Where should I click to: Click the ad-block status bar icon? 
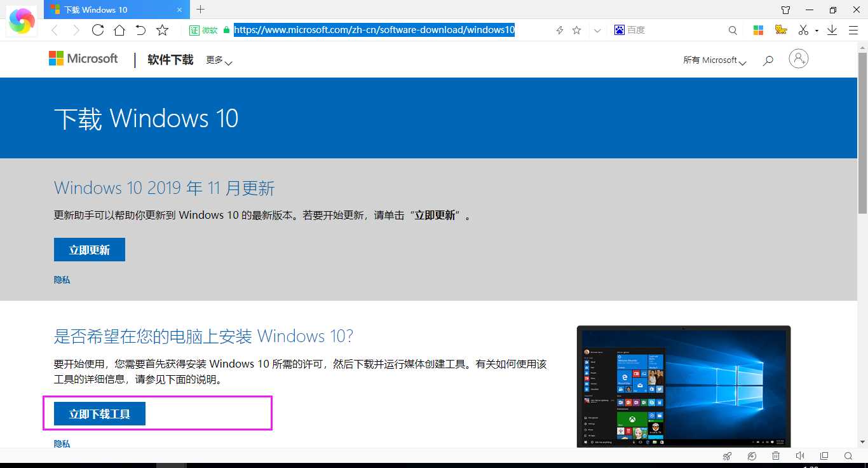(752, 456)
